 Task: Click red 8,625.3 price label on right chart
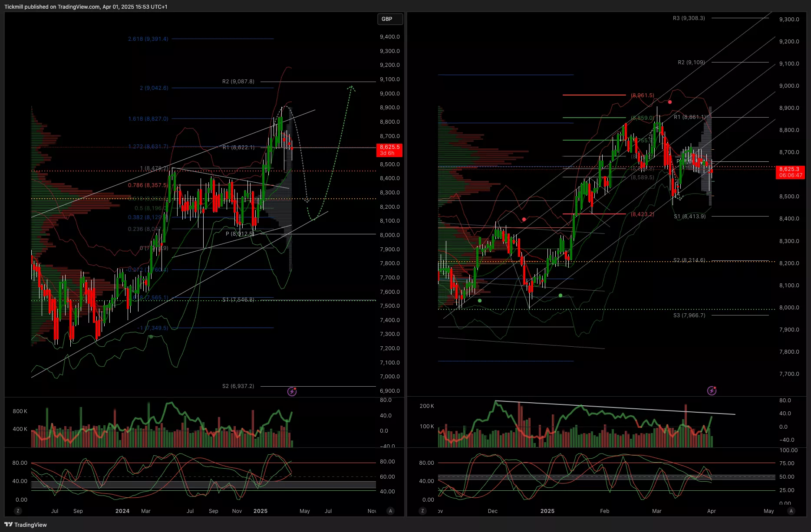[790, 172]
